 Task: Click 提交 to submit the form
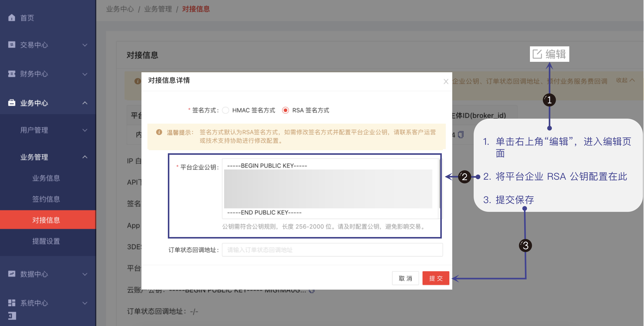(x=436, y=278)
